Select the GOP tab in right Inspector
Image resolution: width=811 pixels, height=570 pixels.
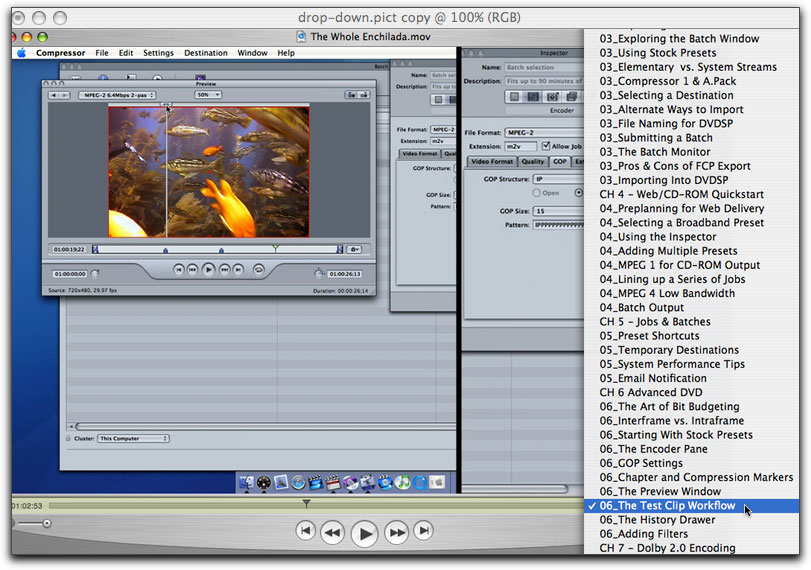click(x=560, y=161)
